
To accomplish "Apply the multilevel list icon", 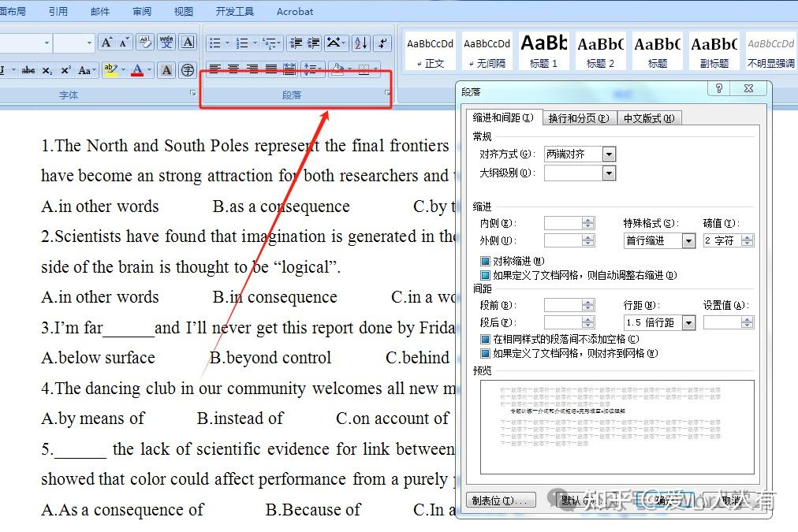I will (269, 42).
